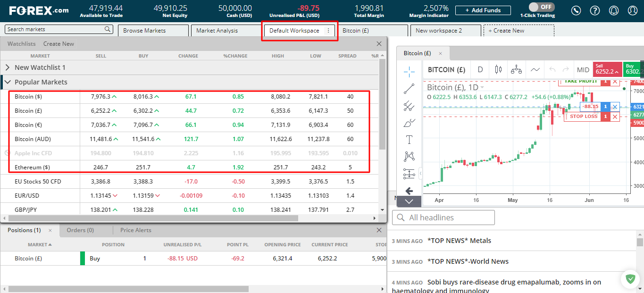644x293 pixels.
Task: Select the pattern drawing tool
Action: pyautogui.click(x=409, y=157)
